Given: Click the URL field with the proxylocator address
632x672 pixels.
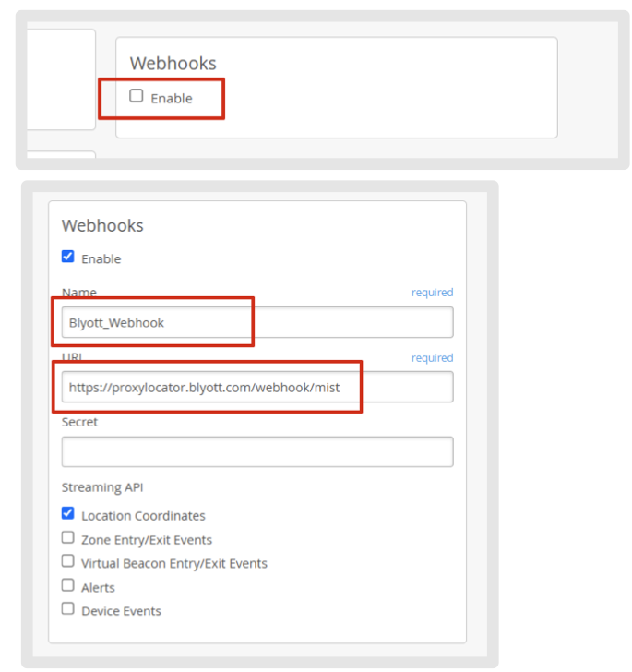Looking at the screenshot, I should coord(256,387).
